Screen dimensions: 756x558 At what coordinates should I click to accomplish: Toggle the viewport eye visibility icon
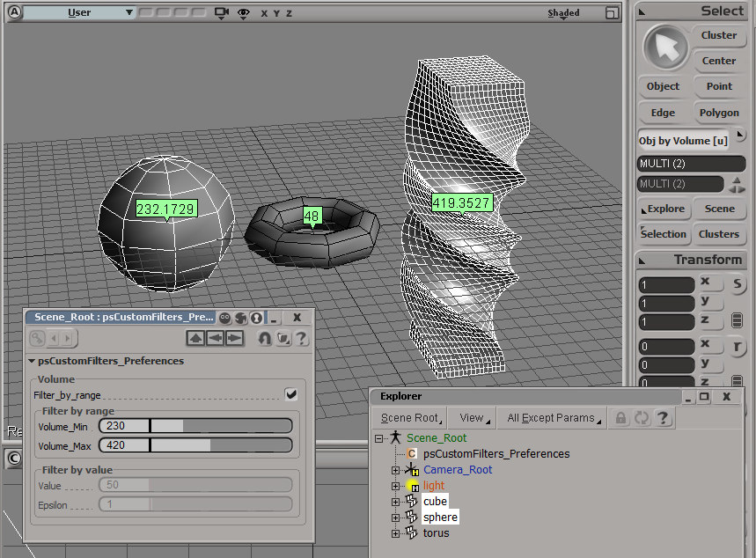[x=243, y=13]
